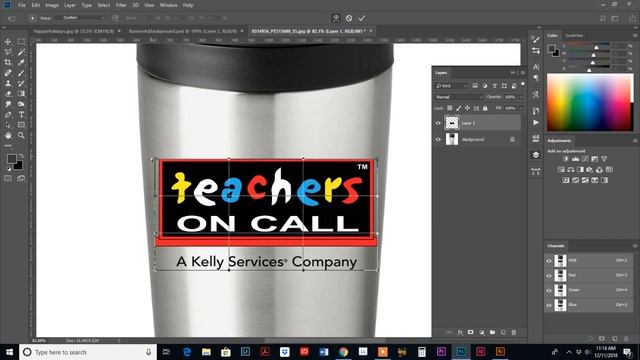
Task: Toggle visibility of the Blue channel
Action: pyautogui.click(x=549, y=305)
